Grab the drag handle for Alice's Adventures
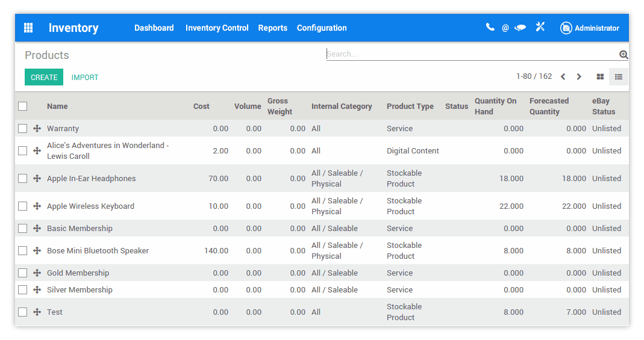The image size is (644, 340). click(x=37, y=150)
